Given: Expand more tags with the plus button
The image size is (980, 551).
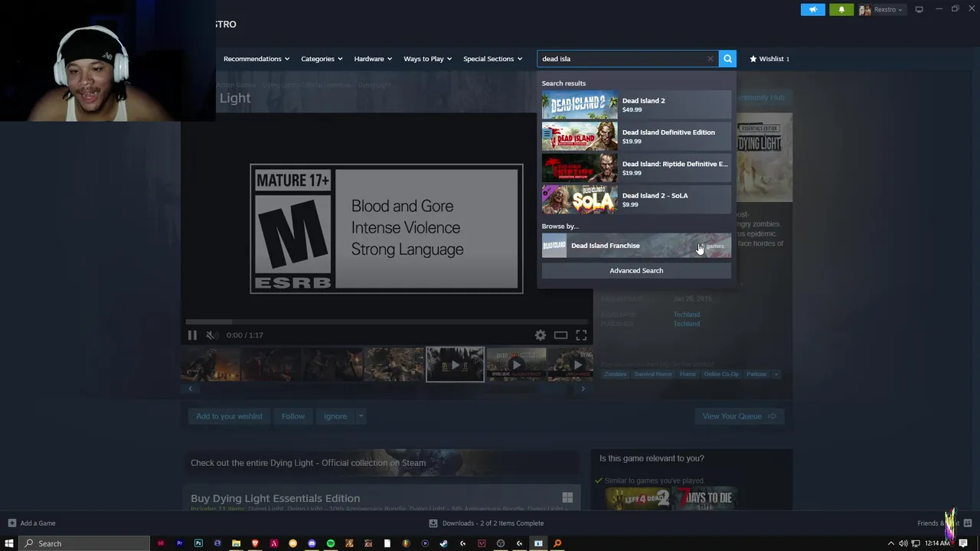Looking at the screenshot, I should pos(776,374).
